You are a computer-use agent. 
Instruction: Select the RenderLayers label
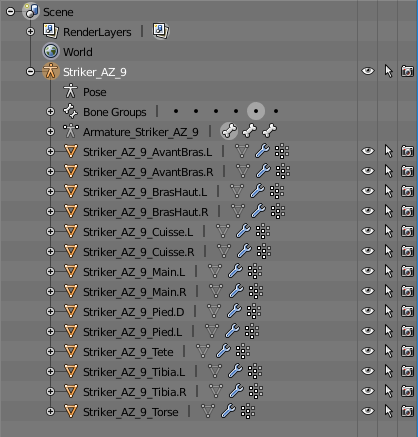(97, 32)
